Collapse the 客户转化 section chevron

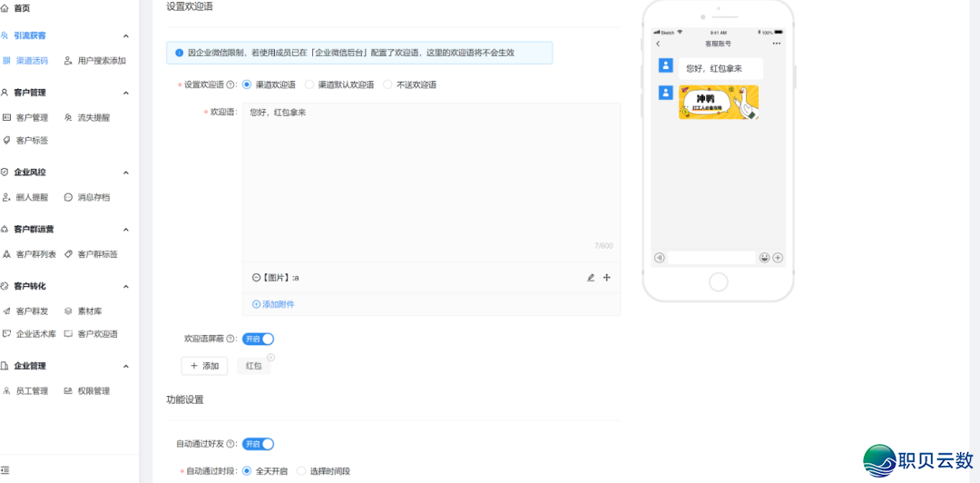[x=125, y=286]
